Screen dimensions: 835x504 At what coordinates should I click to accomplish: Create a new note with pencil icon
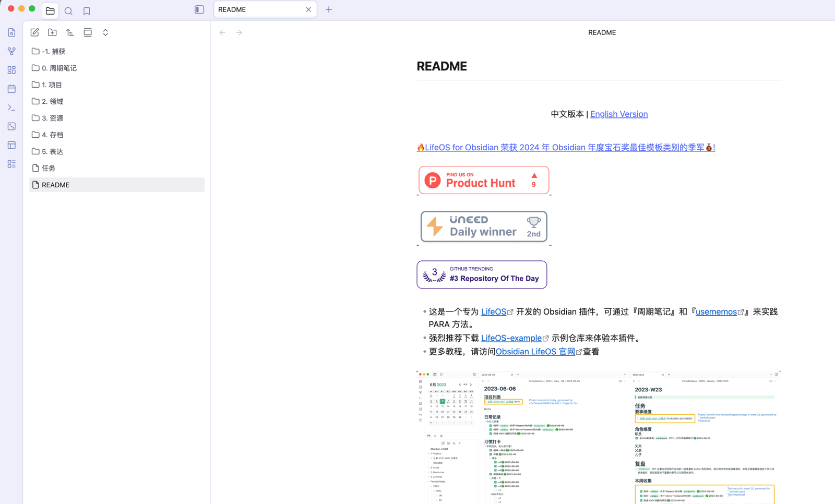click(x=35, y=32)
